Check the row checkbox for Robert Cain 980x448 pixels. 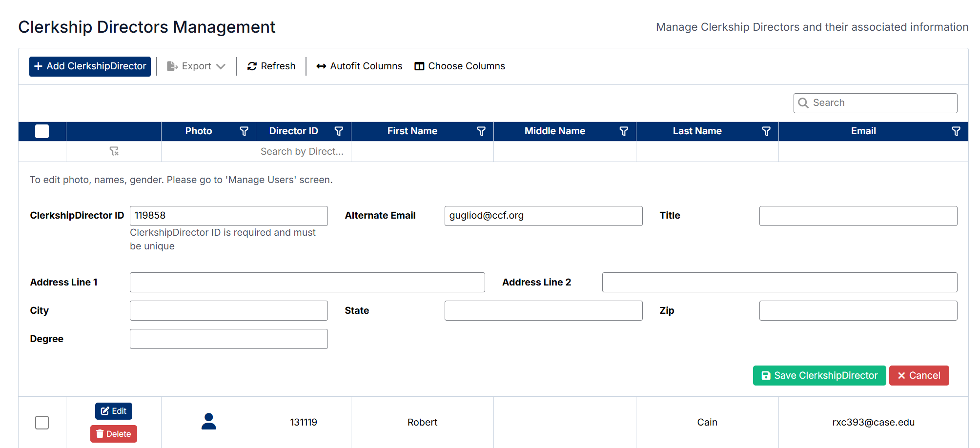[x=42, y=423]
